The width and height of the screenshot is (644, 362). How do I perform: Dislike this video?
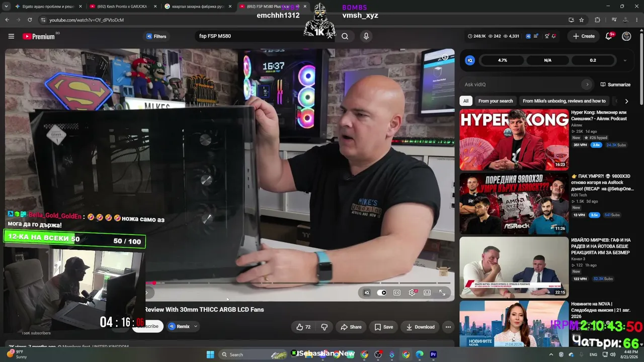click(x=324, y=327)
